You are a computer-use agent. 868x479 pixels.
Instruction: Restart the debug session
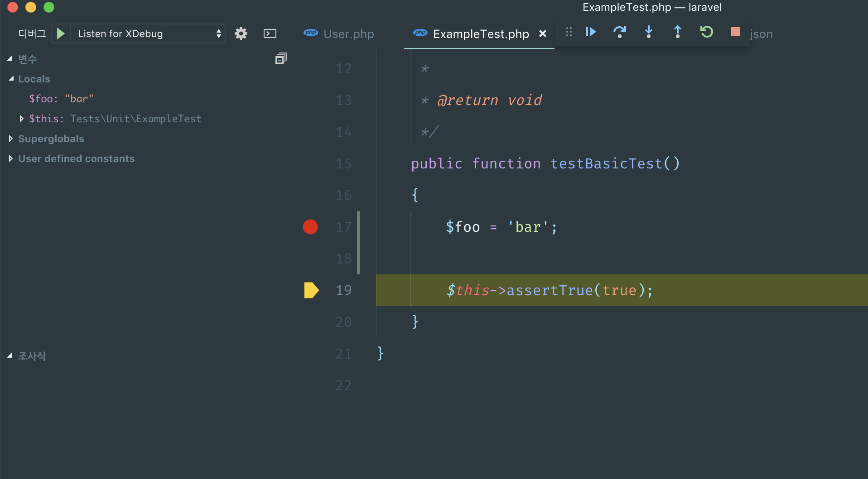pyautogui.click(x=706, y=32)
